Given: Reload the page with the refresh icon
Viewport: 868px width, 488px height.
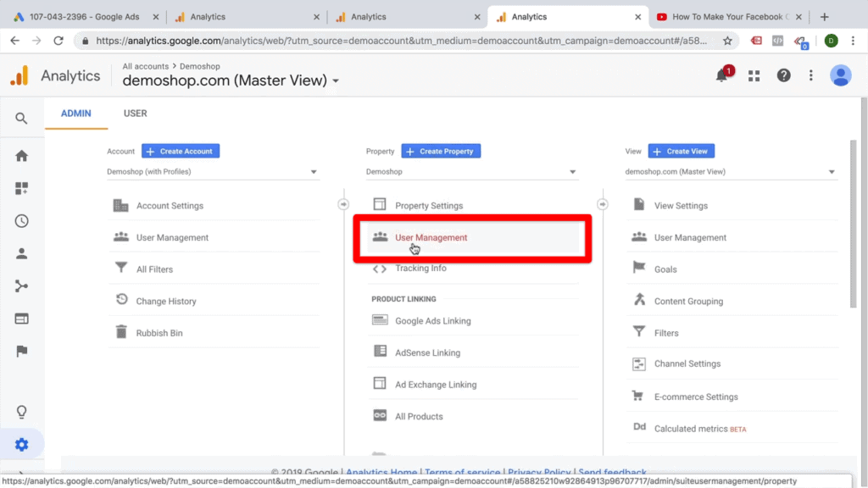Looking at the screenshot, I should (x=58, y=41).
